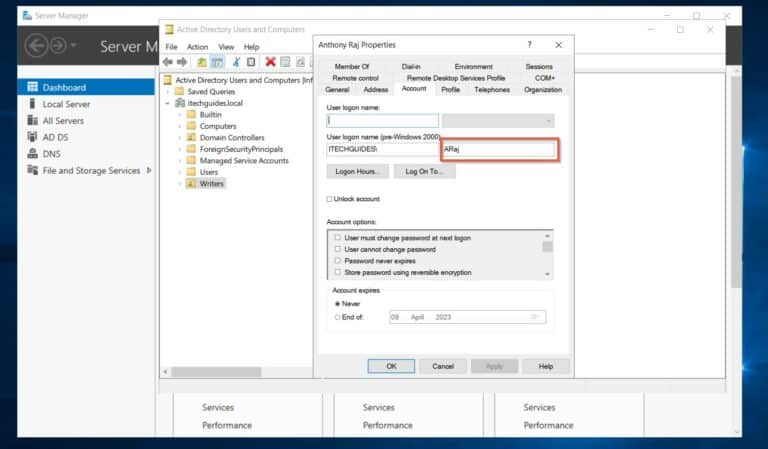
Task: Click the ARaj pre-Windows 2000 logon field
Action: 499,149
